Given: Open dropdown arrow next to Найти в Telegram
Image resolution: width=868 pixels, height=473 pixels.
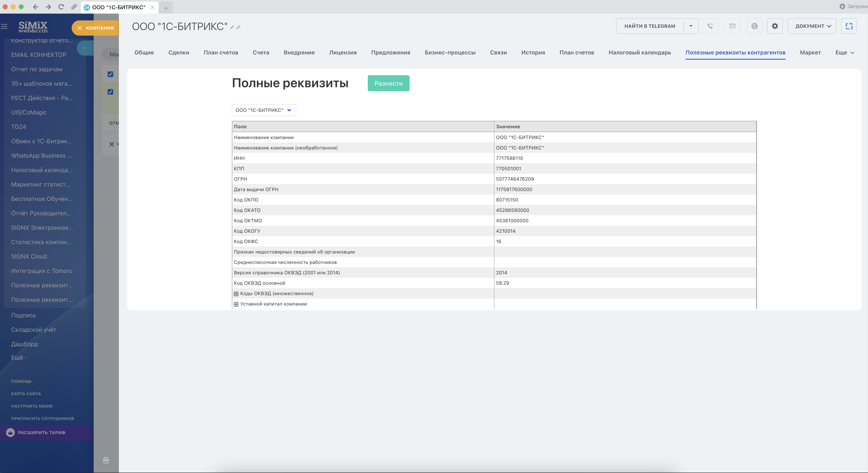Looking at the screenshot, I should point(691,26).
